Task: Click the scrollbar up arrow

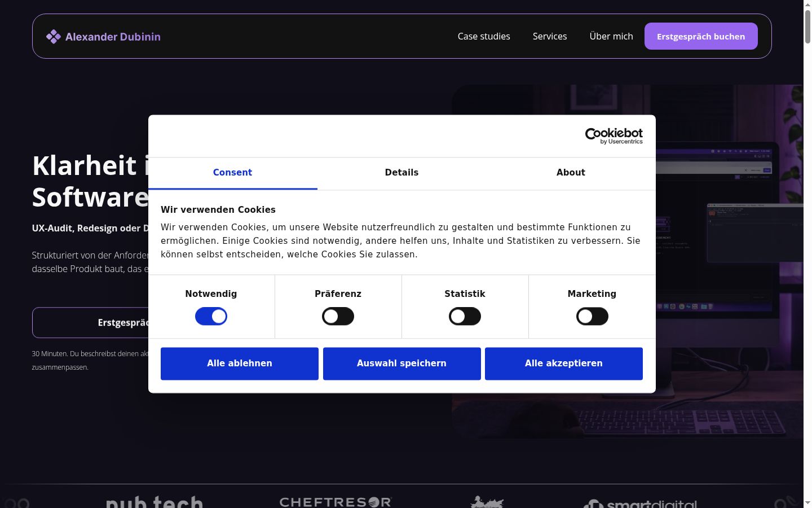Action: coord(807,5)
